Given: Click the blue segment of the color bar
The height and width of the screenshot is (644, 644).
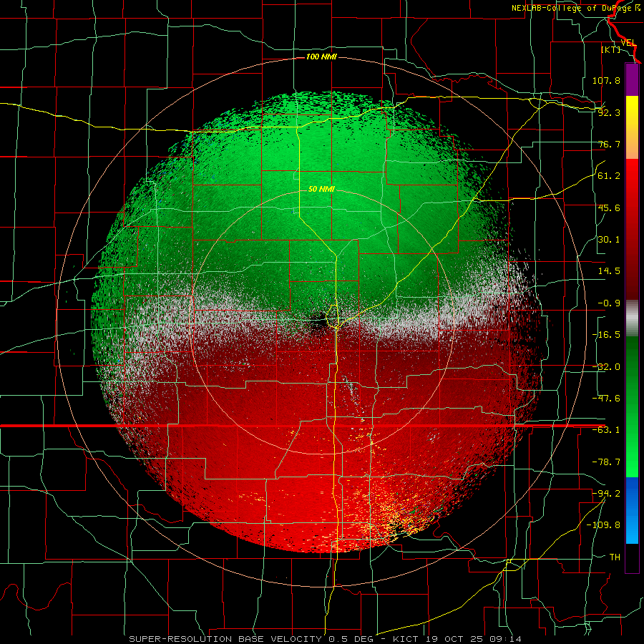Looking at the screenshot, I should 632,510.
